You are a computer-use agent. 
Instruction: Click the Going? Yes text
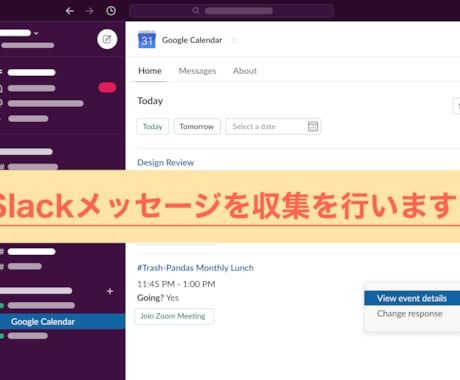click(158, 298)
